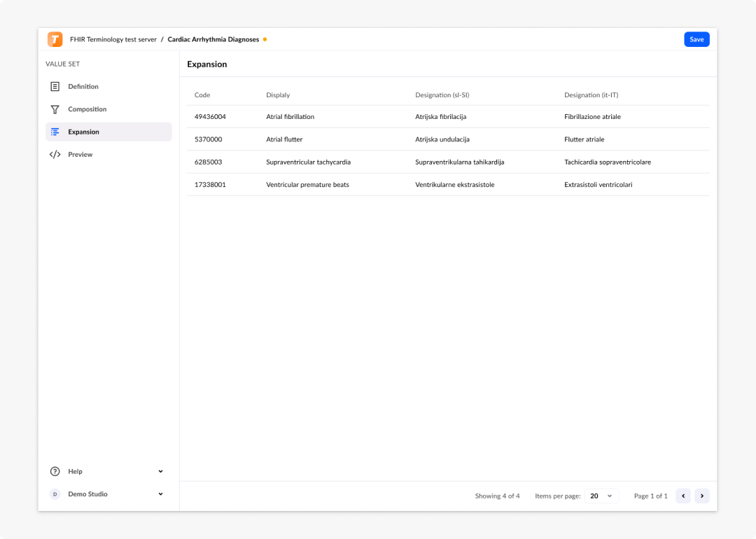The width and height of the screenshot is (756, 539).
Task: Click Fibrillazione atriale designation cell
Action: (593, 117)
